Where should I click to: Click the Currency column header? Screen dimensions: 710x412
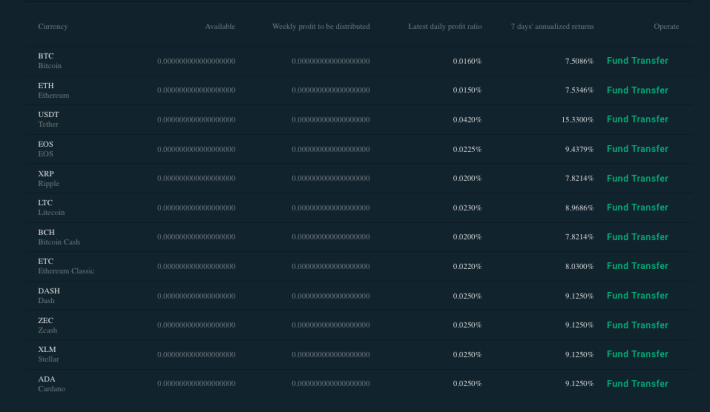pos(53,26)
